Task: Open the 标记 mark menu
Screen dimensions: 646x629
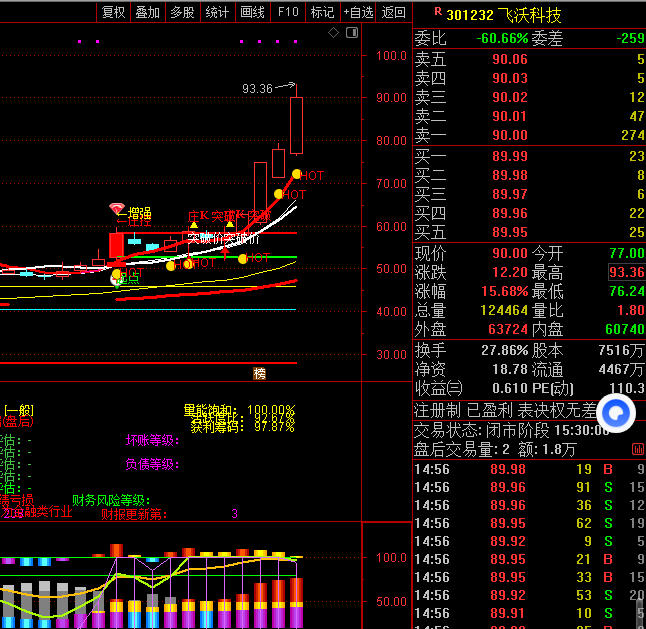Action: coord(322,12)
